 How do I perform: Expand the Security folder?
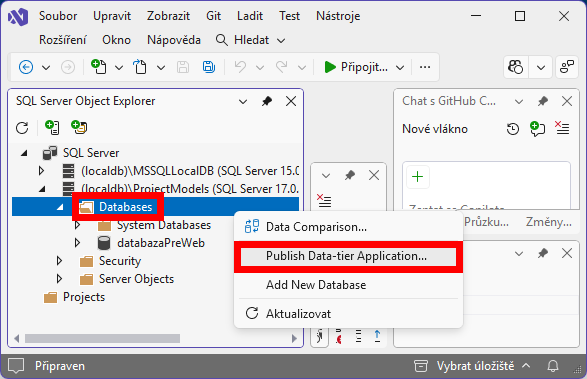pyautogui.click(x=60, y=261)
